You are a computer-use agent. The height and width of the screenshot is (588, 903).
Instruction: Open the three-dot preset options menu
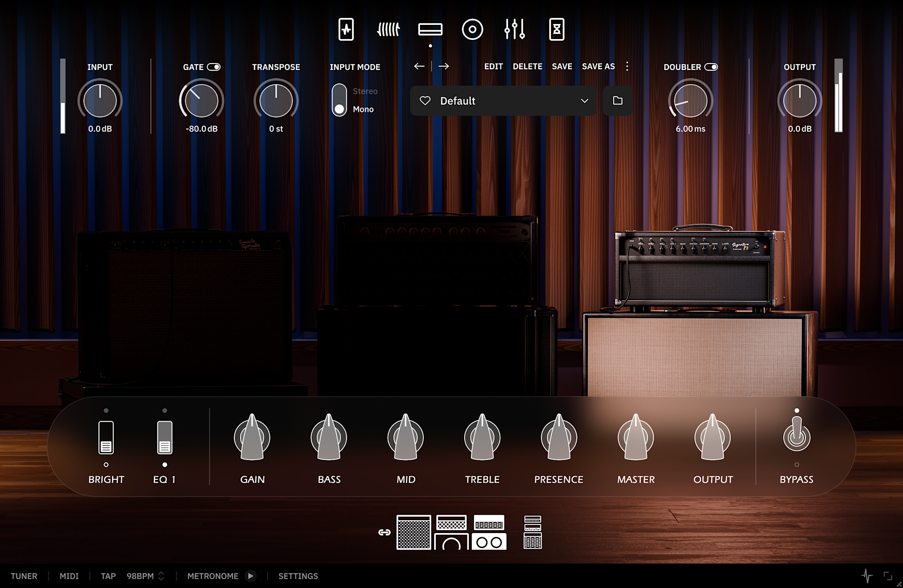coord(627,66)
